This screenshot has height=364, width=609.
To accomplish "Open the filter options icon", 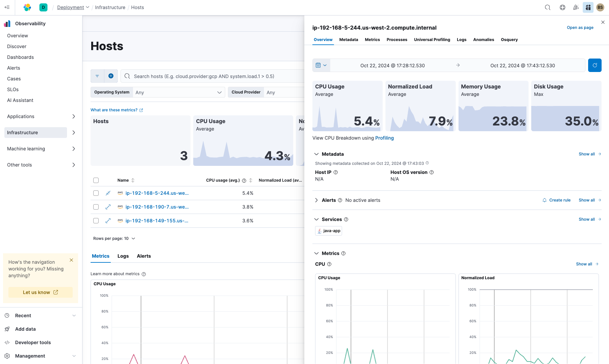I will tap(97, 76).
